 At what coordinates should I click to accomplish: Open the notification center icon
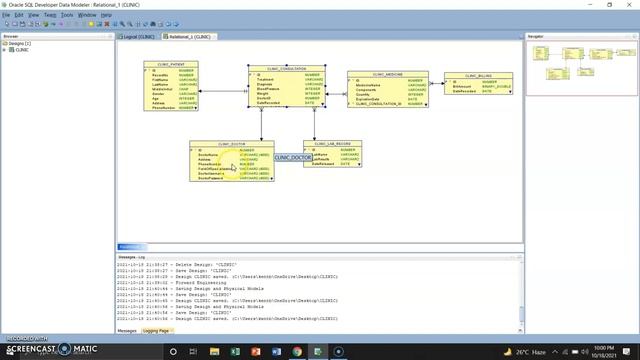(x=627, y=351)
